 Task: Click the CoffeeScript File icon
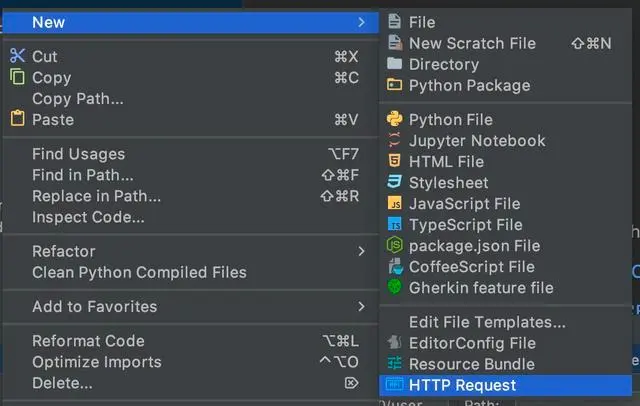(395, 266)
